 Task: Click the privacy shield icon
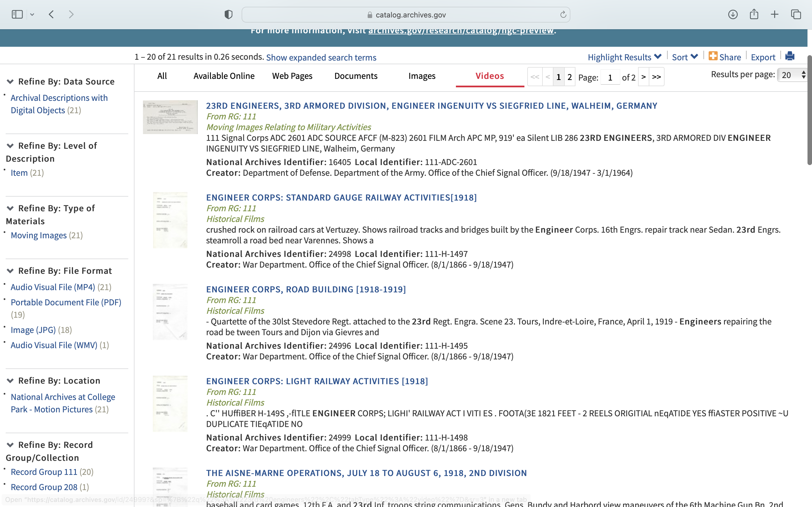(228, 14)
